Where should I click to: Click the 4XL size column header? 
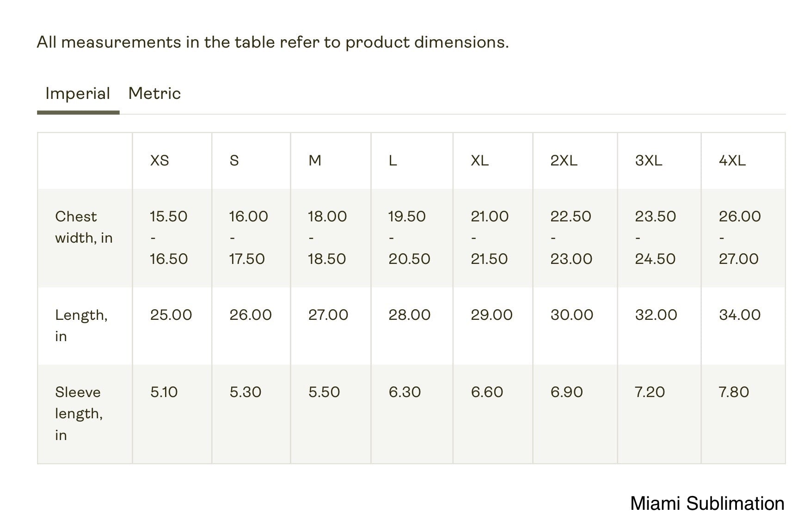[732, 160]
